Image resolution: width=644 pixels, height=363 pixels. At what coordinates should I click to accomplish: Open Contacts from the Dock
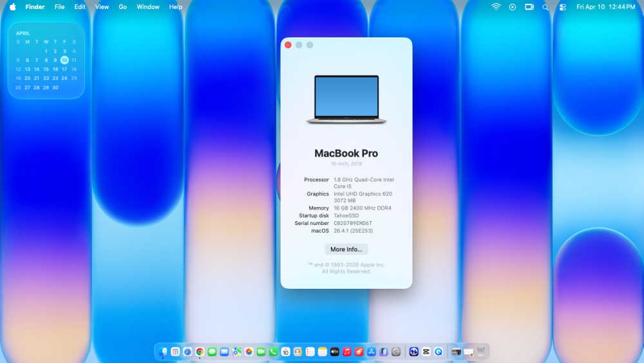[298, 351]
